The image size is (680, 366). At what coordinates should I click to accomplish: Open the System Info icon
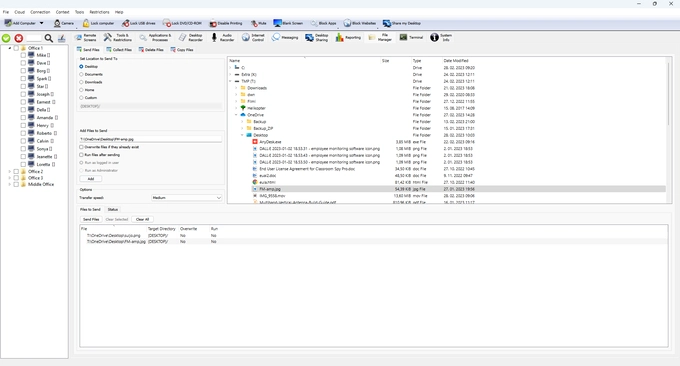coord(435,38)
